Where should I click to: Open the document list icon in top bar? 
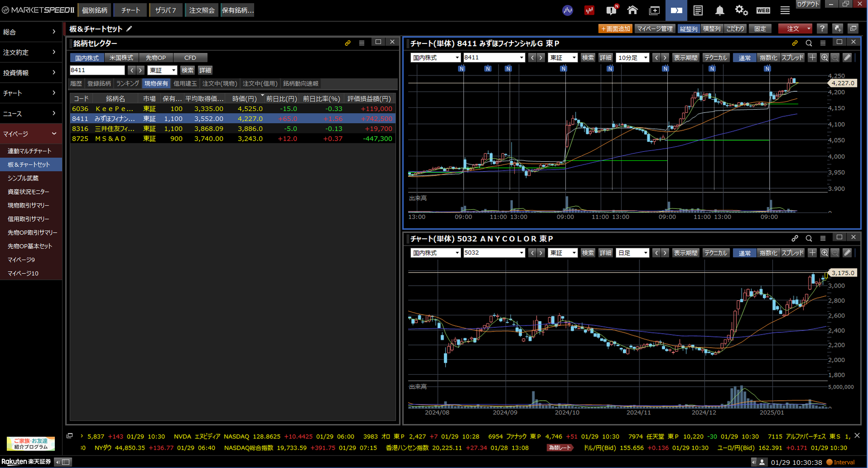(x=698, y=11)
